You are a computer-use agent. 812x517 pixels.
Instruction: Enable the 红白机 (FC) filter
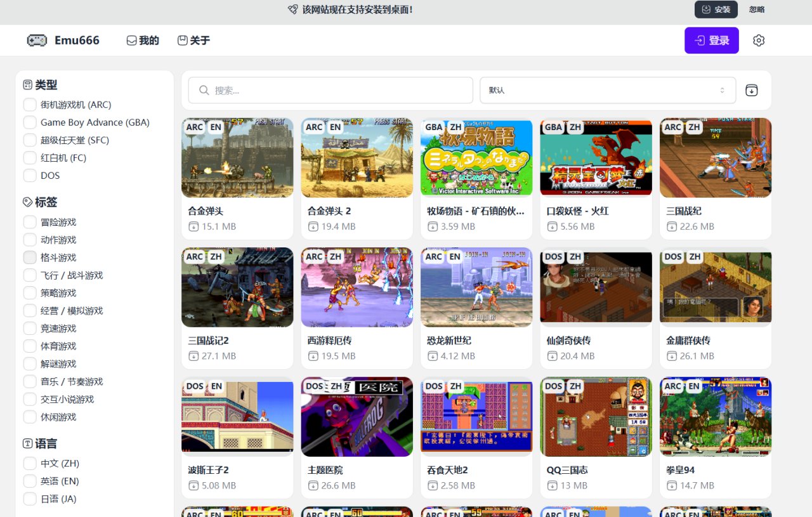coord(29,158)
